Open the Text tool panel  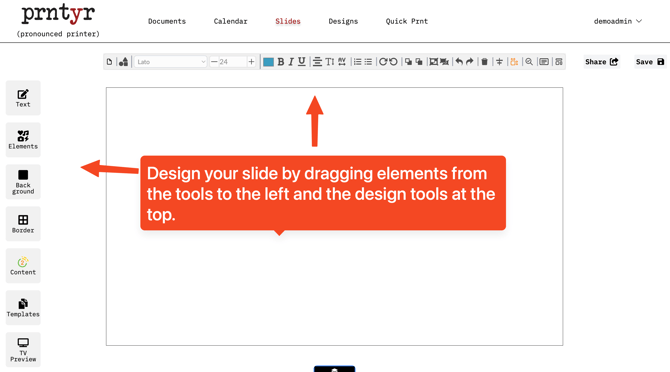[x=23, y=98]
